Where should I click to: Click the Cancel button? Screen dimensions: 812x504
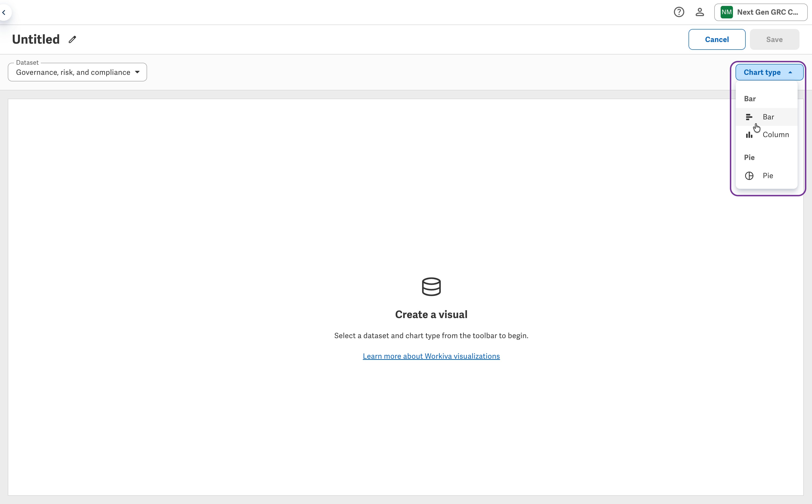click(x=717, y=39)
